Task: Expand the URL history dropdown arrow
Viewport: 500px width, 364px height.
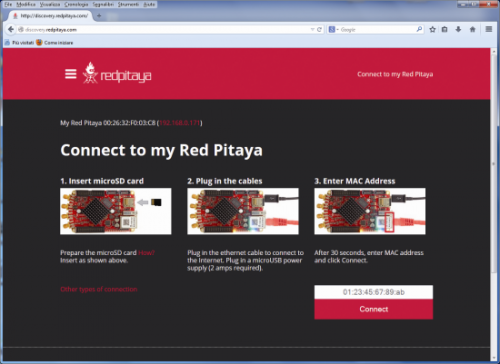Action: [x=312, y=30]
